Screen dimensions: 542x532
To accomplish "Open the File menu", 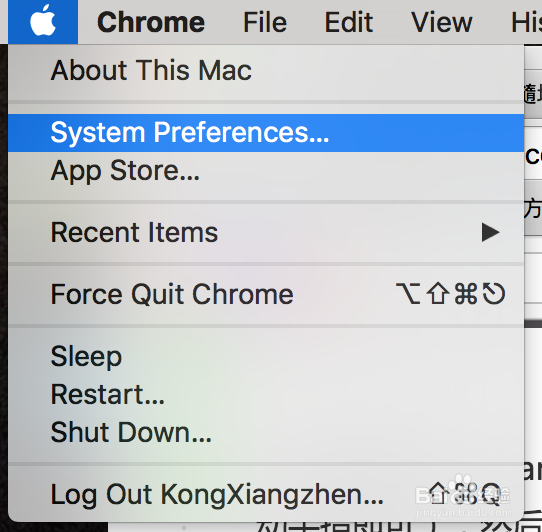I will [x=265, y=22].
